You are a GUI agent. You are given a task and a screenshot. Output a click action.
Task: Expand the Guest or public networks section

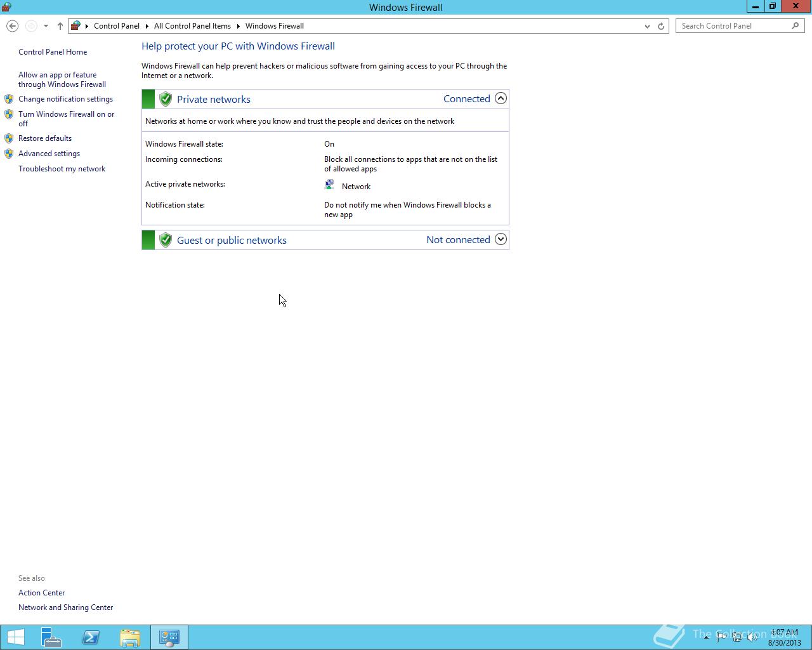pos(501,239)
